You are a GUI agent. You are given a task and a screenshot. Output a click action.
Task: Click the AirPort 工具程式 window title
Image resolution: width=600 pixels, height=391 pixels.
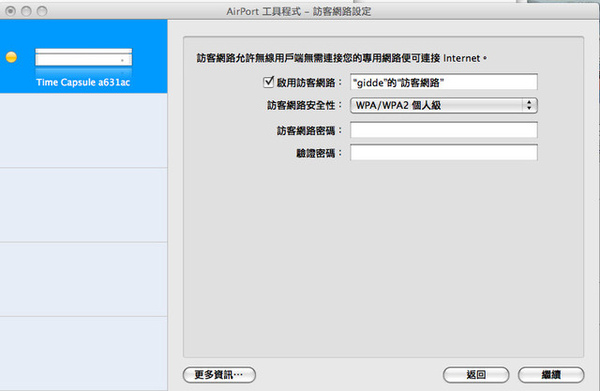[x=298, y=11]
